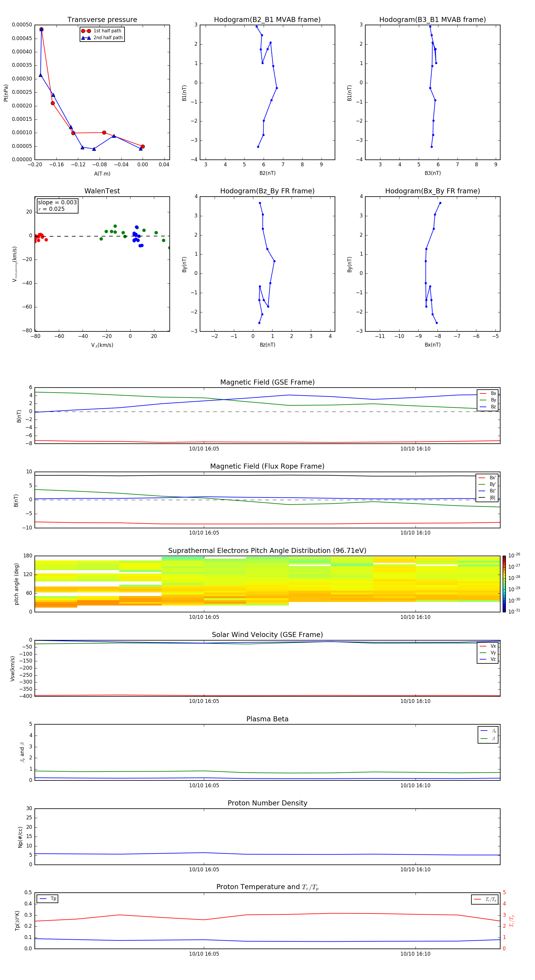Screen dimensions: 535x980
Task: Click the 'A(T·m)' x-axis label
Action: (102, 173)
